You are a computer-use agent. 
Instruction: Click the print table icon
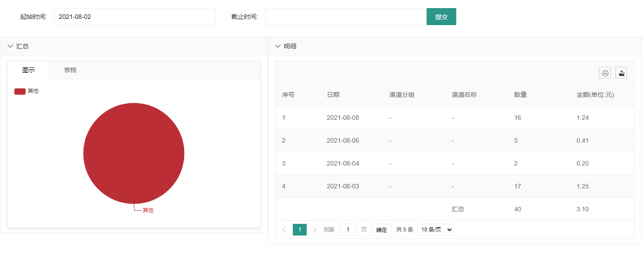[x=605, y=73]
